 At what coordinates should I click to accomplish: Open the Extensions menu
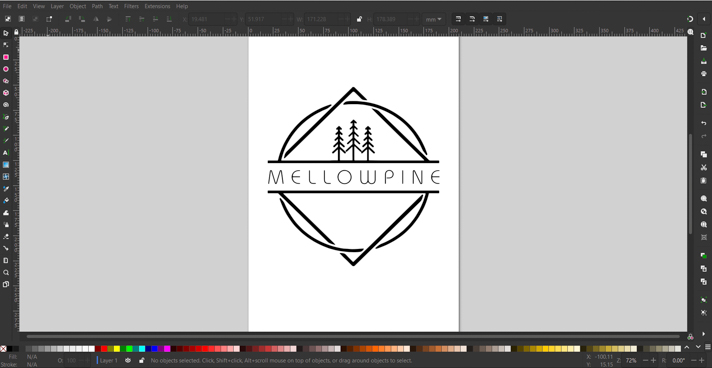(157, 6)
